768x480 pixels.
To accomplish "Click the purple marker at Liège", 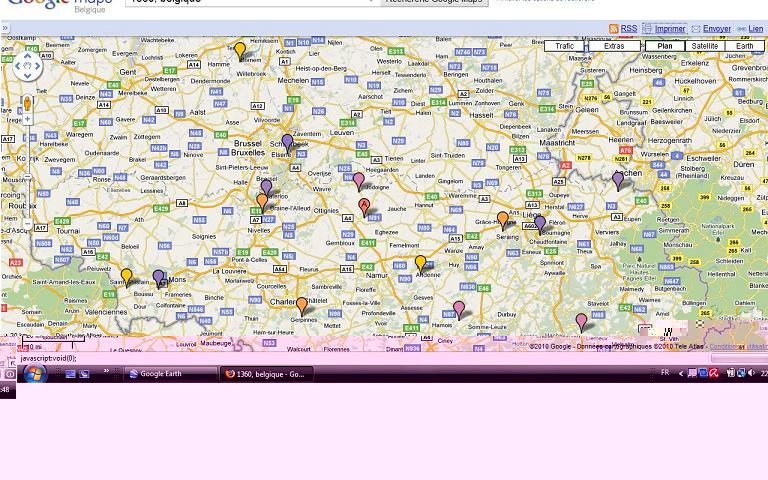I will (x=540, y=224).
